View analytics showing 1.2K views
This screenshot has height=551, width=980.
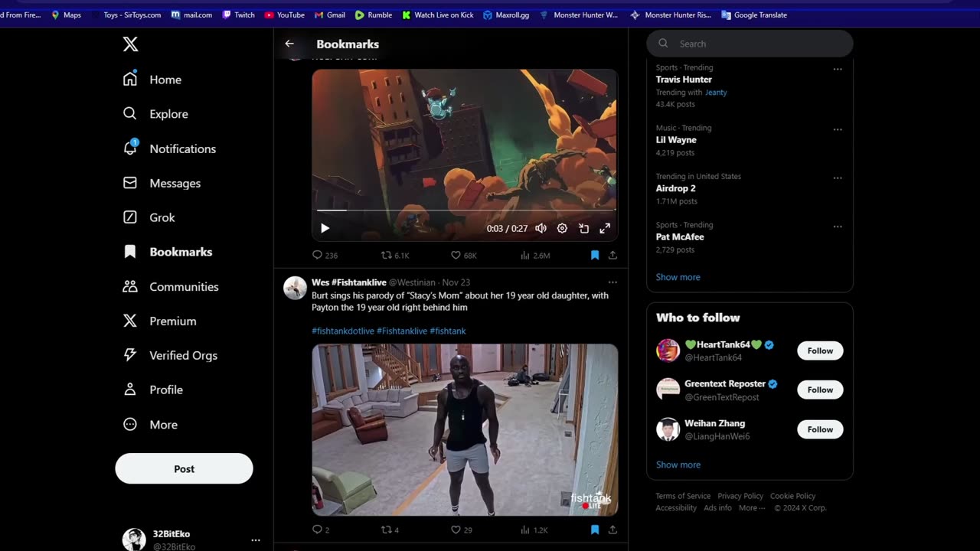534,530
